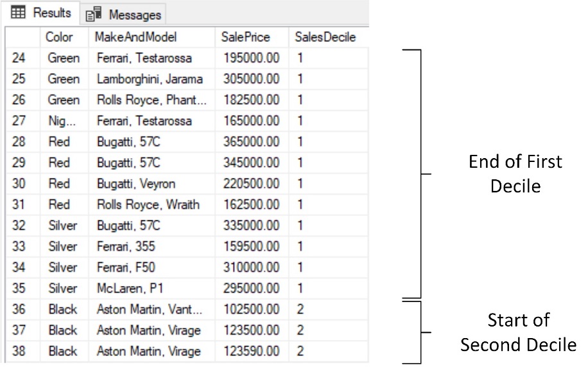Select the SalesDecile column header
Image resolution: width=588 pixels, height=367 pixels.
[x=325, y=37]
